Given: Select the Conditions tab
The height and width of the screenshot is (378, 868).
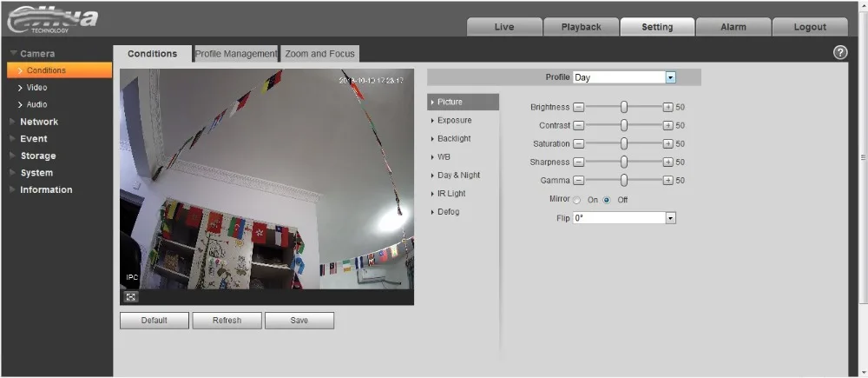Looking at the screenshot, I should coord(152,54).
